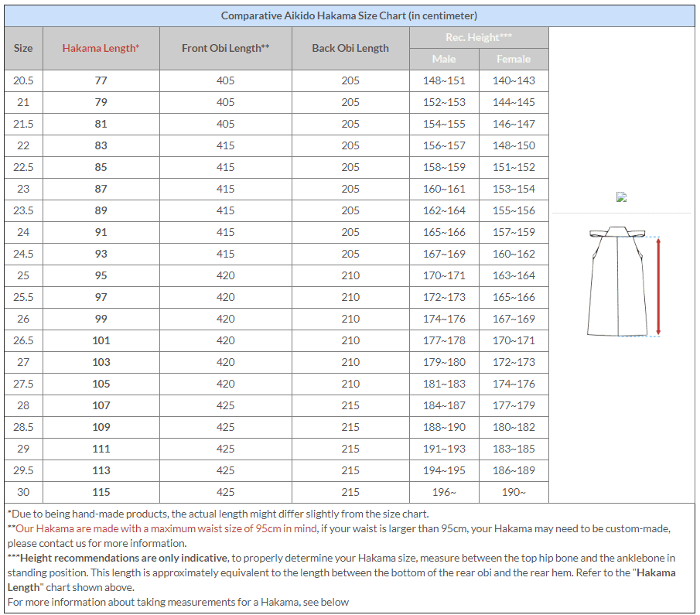Click the chart title bar at top

tap(350, 15)
